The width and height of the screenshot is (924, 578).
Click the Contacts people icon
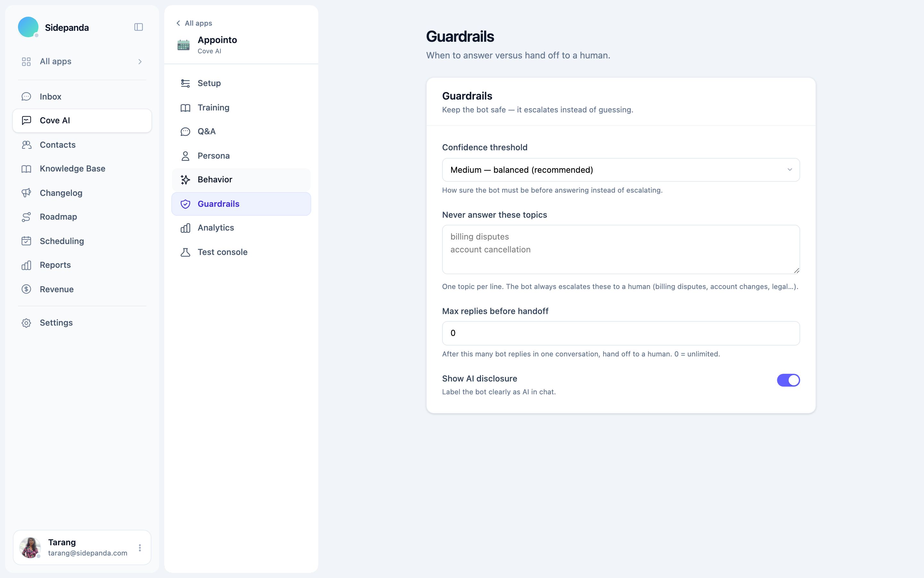[26, 145]
